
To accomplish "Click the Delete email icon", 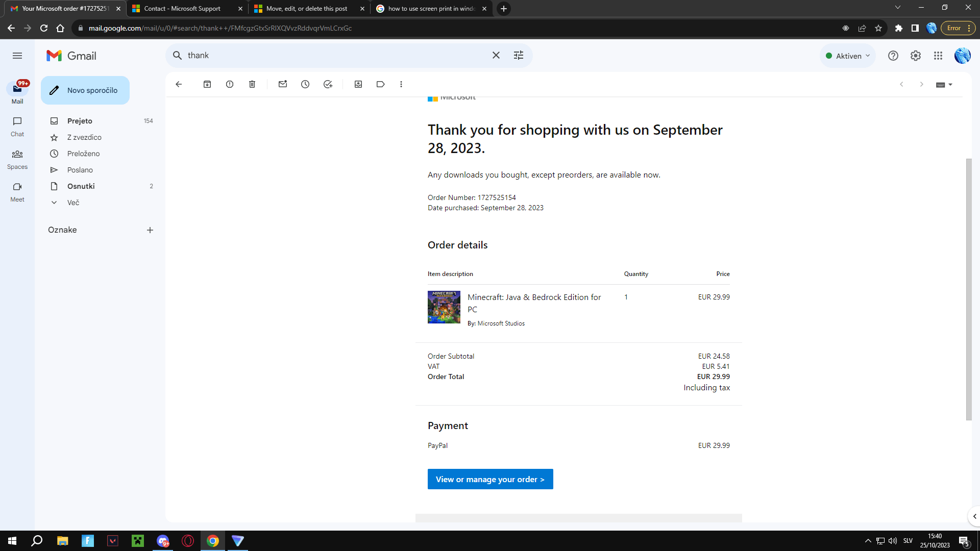I will [x=253, y=84].
